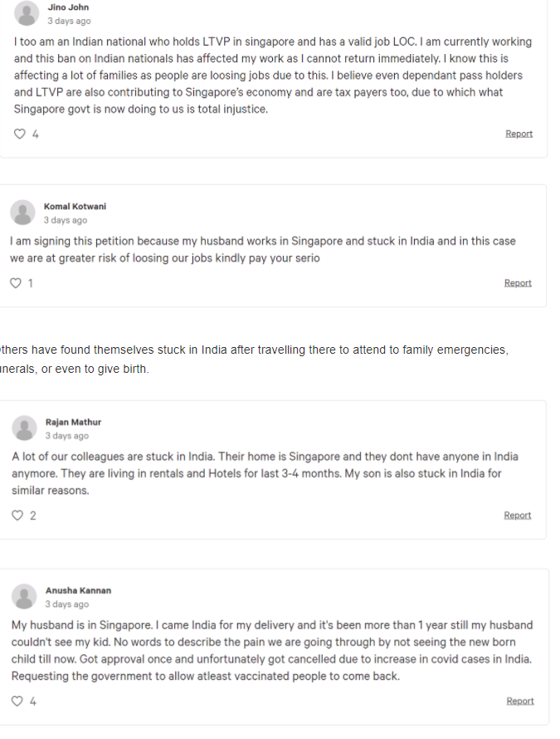This screenshot has height=739, width=560.
Task: Click Komal Kotwani's avatar picture
Action: click(22, 213)
